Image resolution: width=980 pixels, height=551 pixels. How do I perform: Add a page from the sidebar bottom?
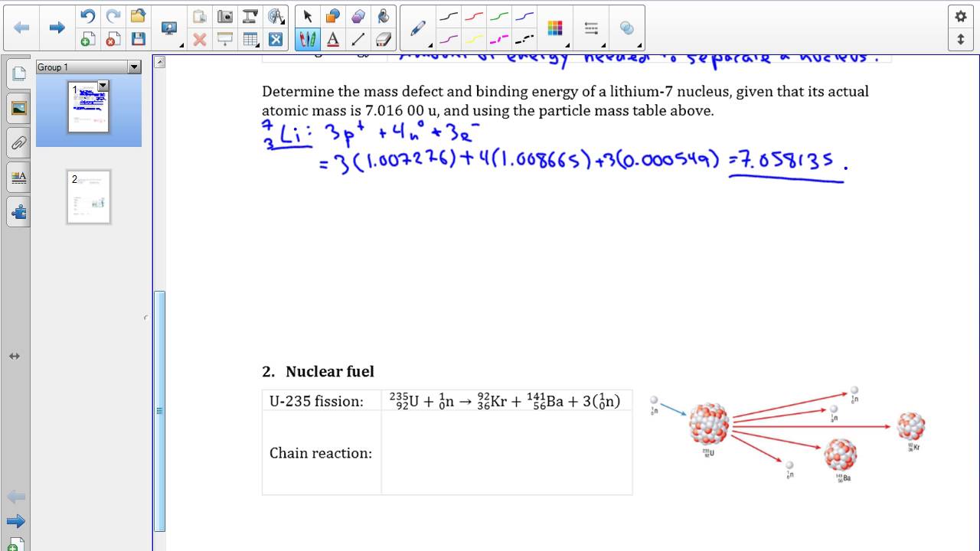[15, 545]
